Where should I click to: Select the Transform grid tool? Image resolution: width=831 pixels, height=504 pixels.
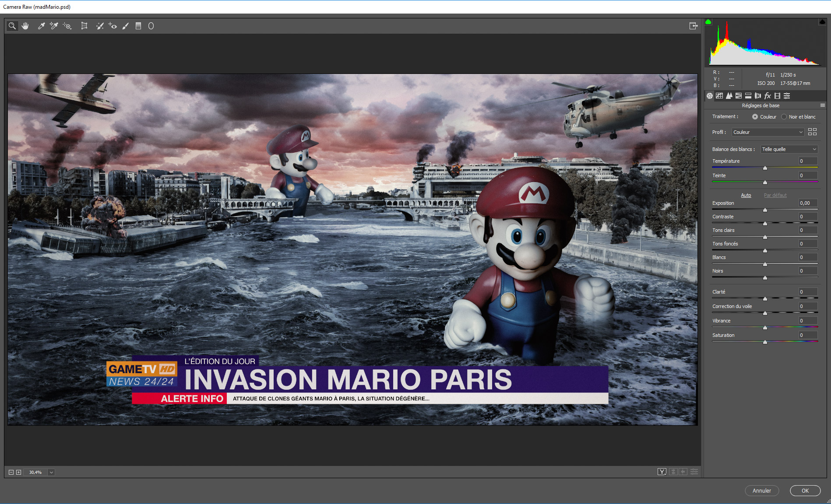84,26
